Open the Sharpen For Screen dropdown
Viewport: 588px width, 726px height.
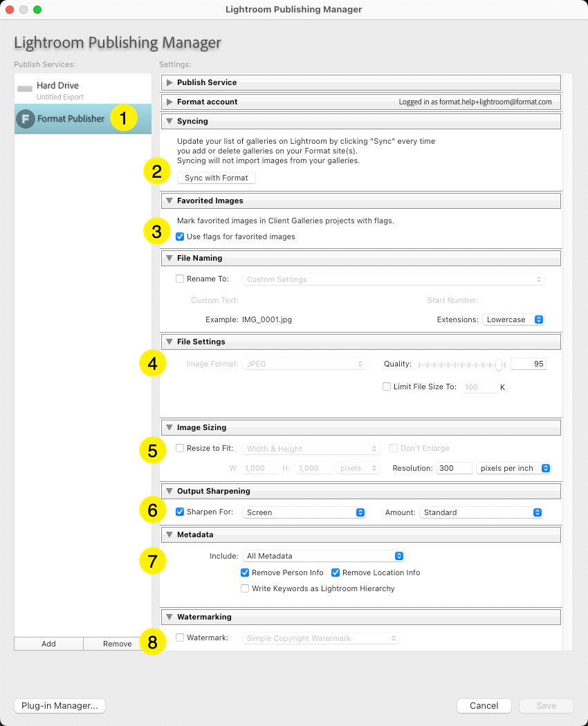[x=304, y=512]
